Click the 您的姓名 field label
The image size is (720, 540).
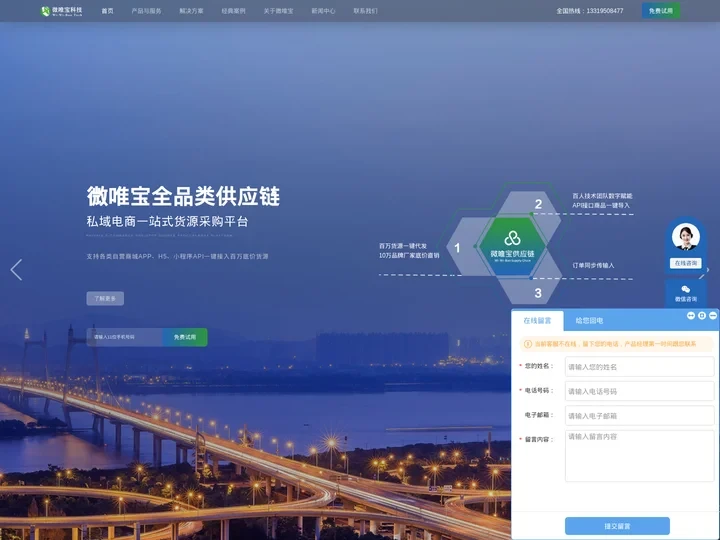538,366
